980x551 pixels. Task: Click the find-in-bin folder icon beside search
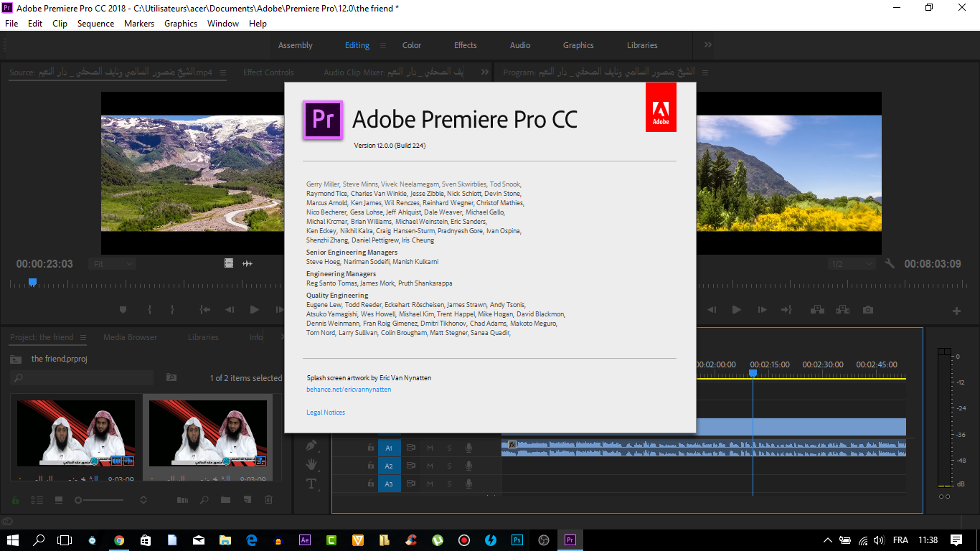[171, 377]
